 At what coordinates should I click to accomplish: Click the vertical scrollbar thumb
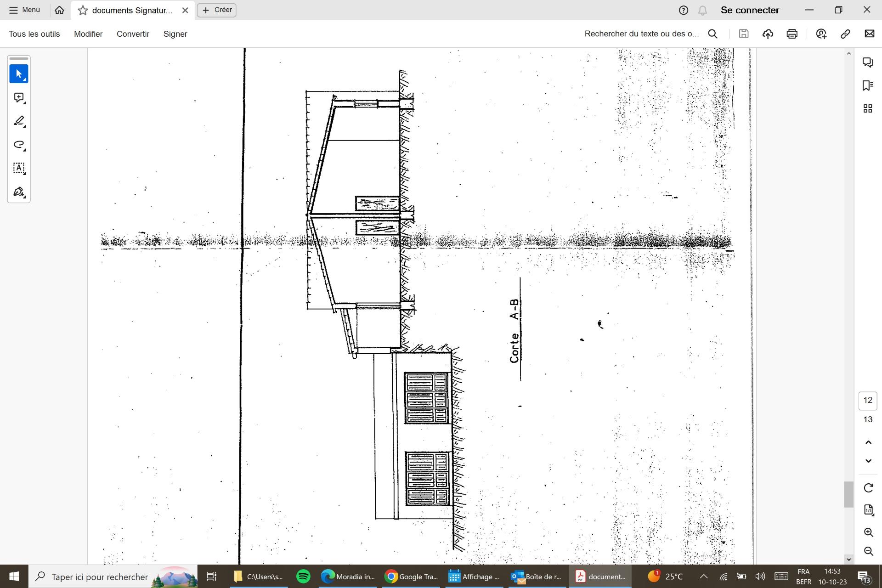click(848, 494)
